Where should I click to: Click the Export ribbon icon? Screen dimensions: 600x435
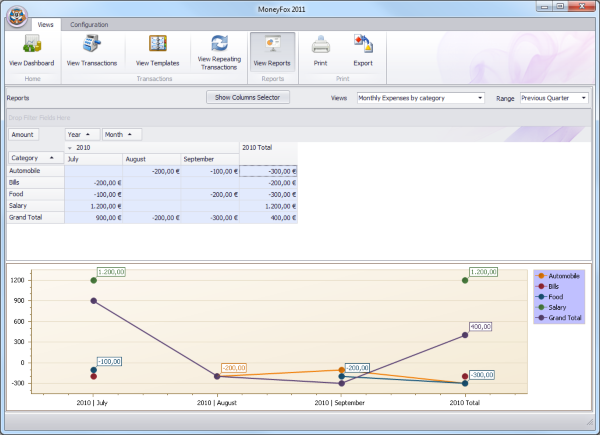click(x=363, y=51)
